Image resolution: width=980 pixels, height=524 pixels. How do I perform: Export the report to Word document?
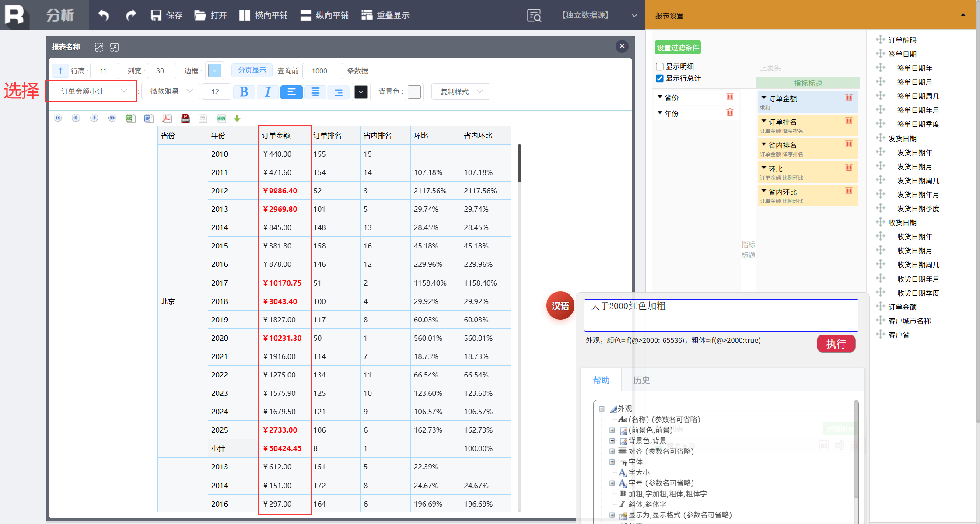[149, 118]
